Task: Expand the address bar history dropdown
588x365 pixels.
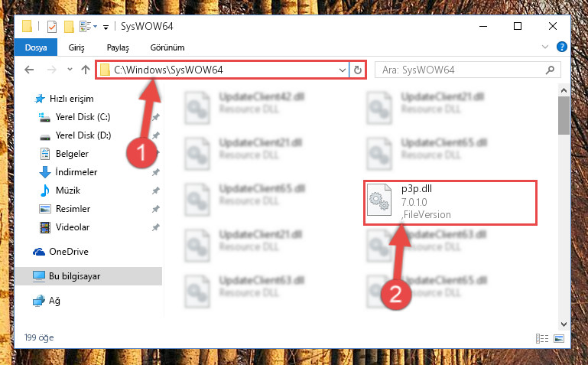Action: click(x=342, y=70)
